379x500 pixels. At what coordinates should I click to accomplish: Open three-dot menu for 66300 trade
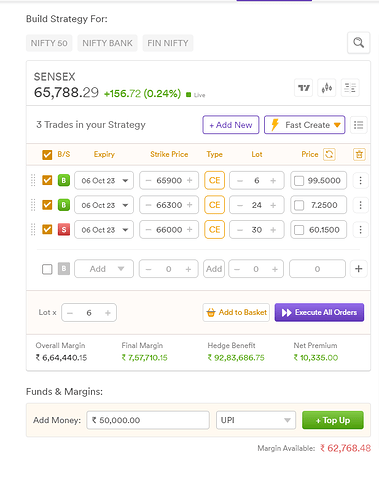[360, 205]
